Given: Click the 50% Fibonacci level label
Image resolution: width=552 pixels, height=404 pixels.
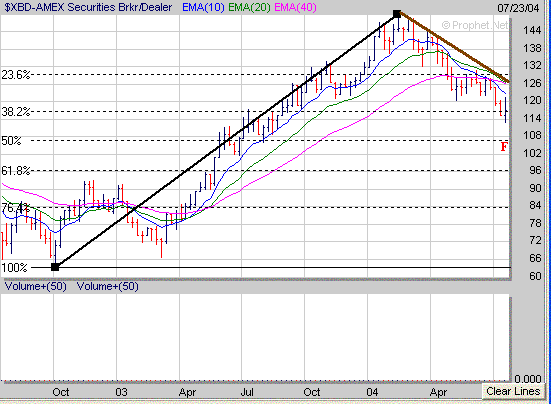Looking at the screenshot, I should coord(11,141).
